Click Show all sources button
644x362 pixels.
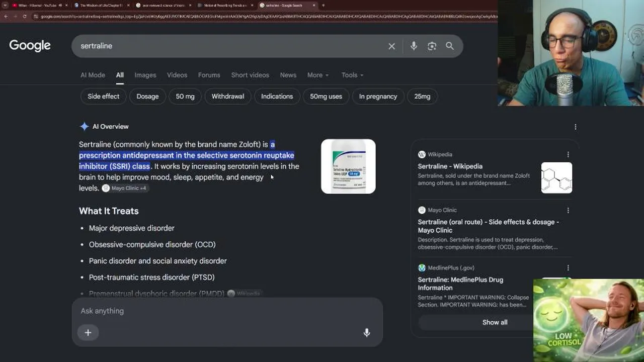coord(495,322)
